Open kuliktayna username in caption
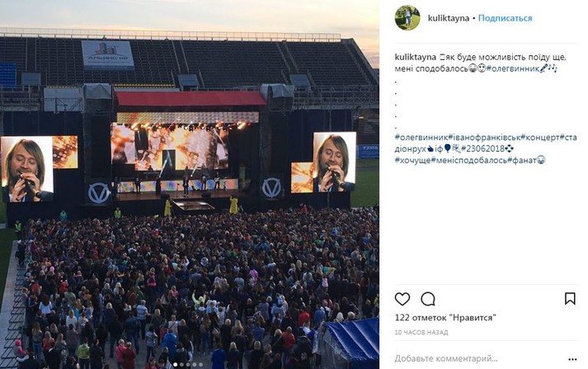Viewport: 588px width, 369px height. click(415, 57)
